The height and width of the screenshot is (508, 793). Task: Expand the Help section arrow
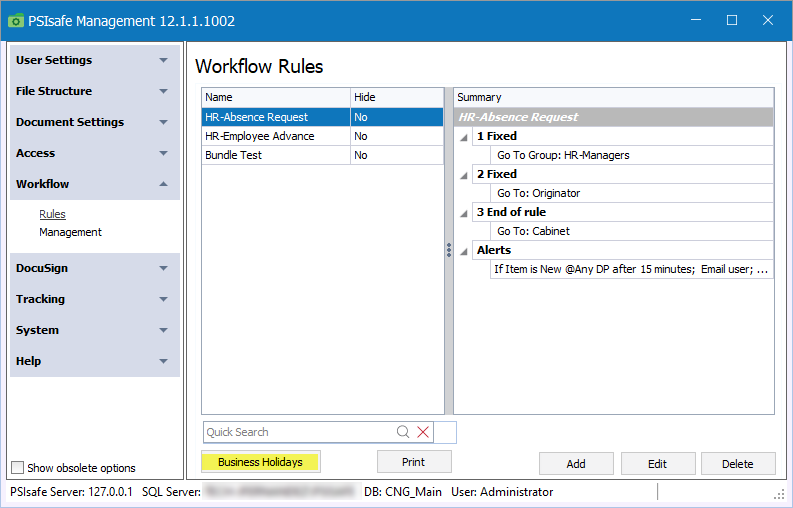pos(163,361)
